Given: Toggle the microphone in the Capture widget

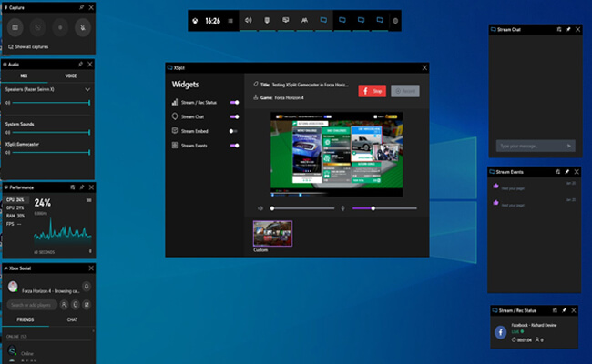Looking at the screenshot, I should tap(83, 27).
